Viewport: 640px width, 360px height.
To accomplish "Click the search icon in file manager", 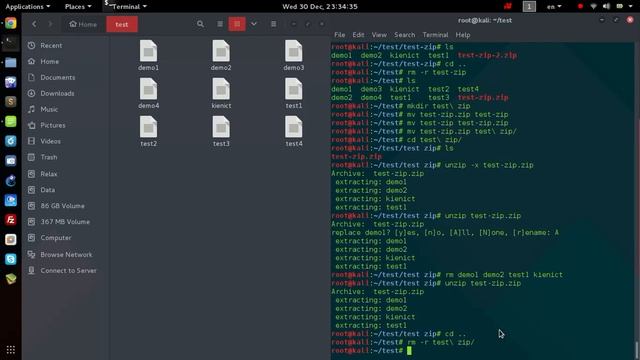I will point(200,24).
